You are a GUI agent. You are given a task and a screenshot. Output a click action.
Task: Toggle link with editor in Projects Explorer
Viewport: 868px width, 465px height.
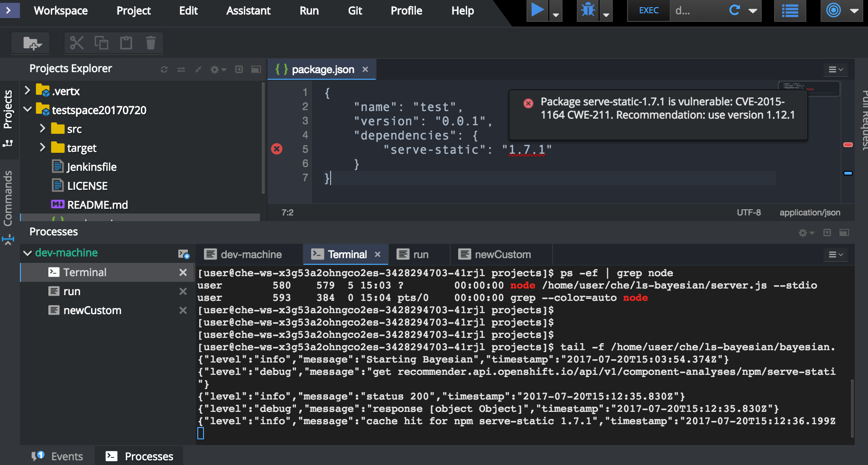(181, 69)
